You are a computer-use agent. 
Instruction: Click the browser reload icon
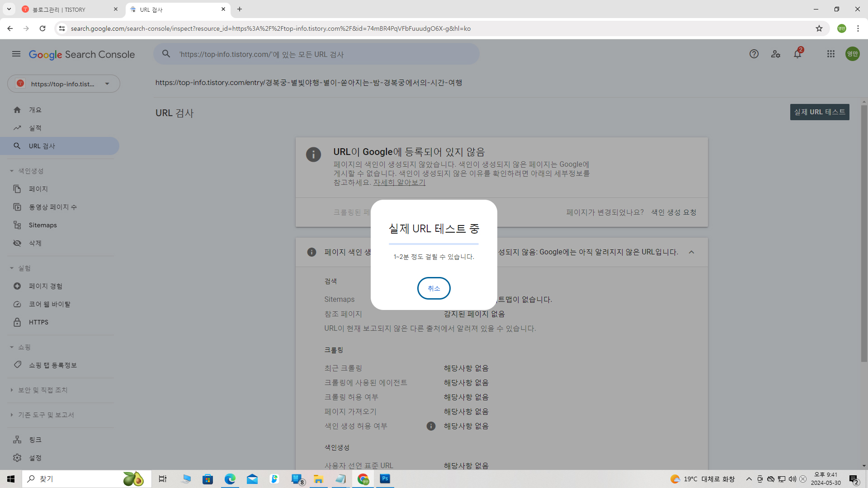click(x=42, y=28)
